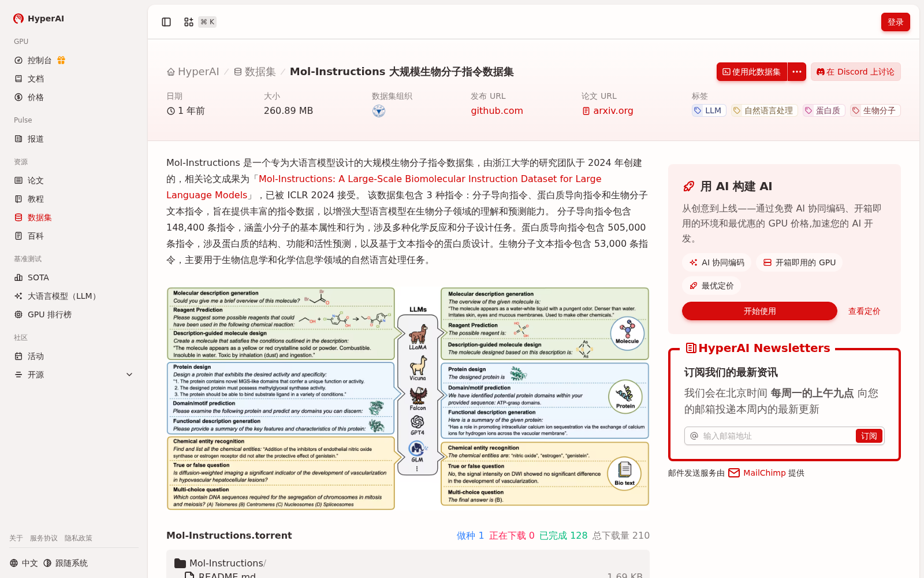Click the 大语言模型 (LLM) sparkle icon
Screen dimensions: 924x578
(x=18, y=296)
